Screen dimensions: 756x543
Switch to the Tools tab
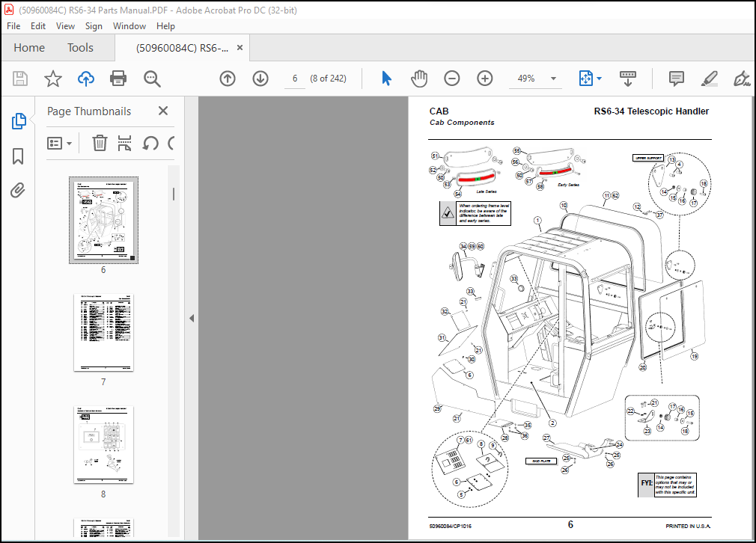tap(80, 48)
